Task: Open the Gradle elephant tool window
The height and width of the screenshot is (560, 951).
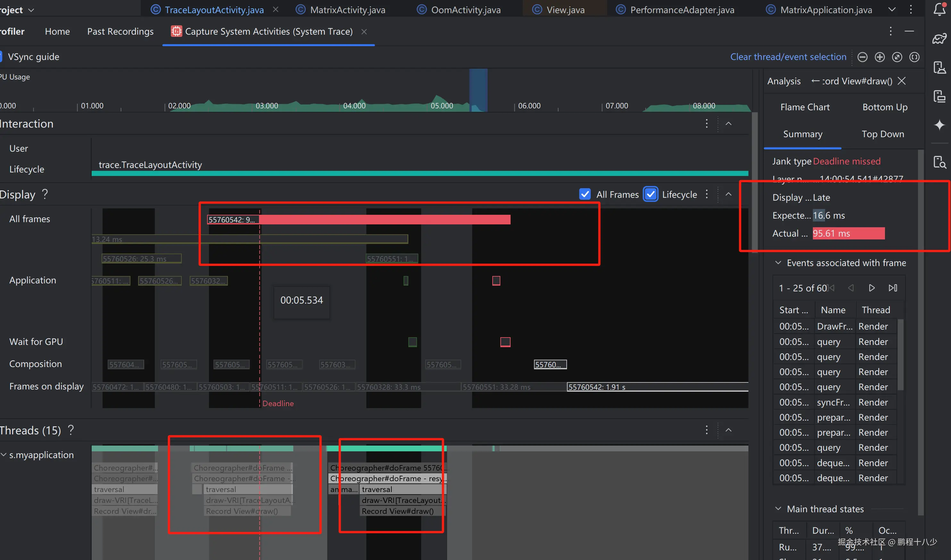Action: click(x=939, y=38)
